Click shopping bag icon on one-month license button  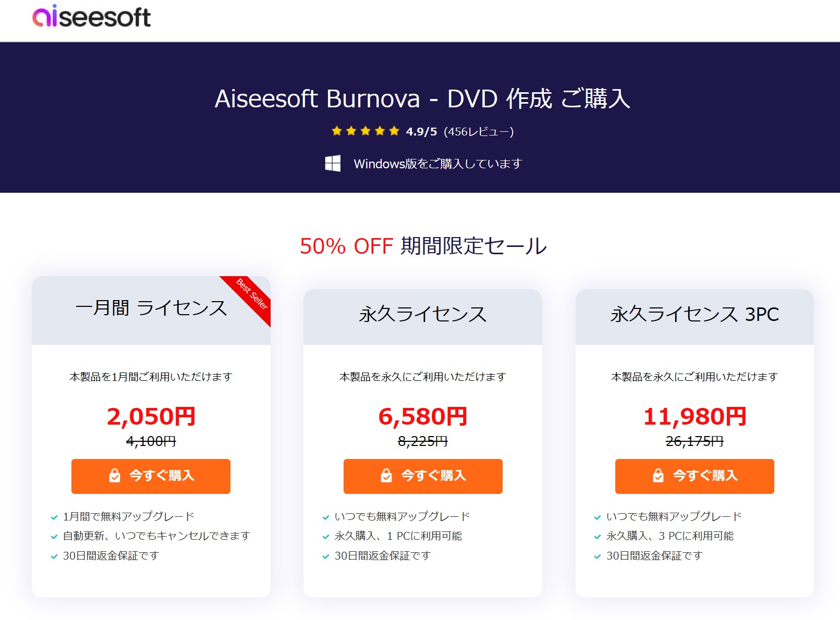(x=115, y=476)
